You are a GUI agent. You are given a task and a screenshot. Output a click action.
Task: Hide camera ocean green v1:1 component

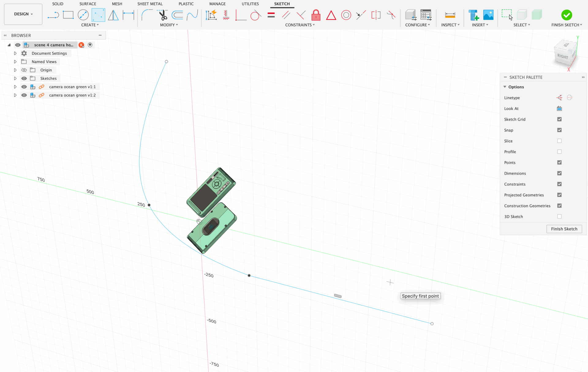(24, 87)
